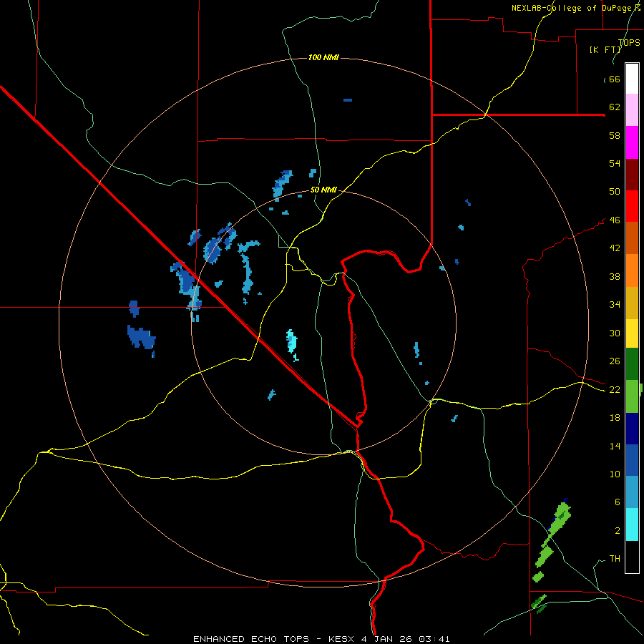This screenshot has height=644, width=644.
Task: Click the 'TOPS' legend title
Action: coord(629,42)
